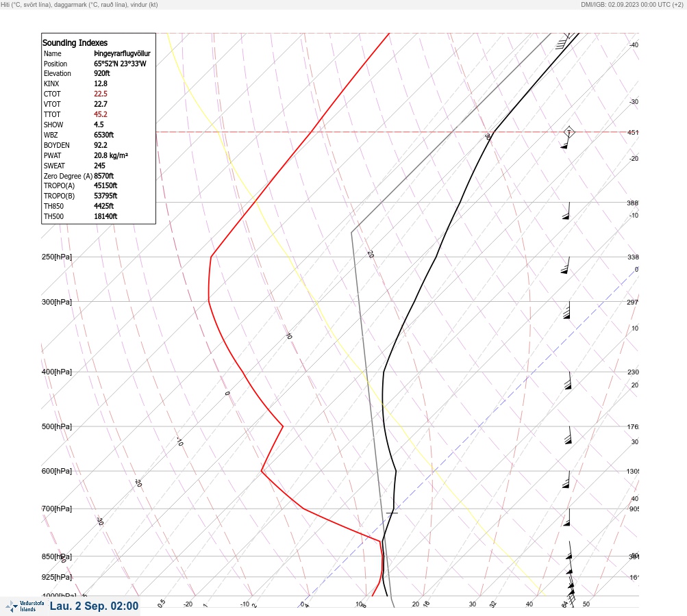
Task: Click the temperature line at 600 hPa
Action: [x=396, y=471]
